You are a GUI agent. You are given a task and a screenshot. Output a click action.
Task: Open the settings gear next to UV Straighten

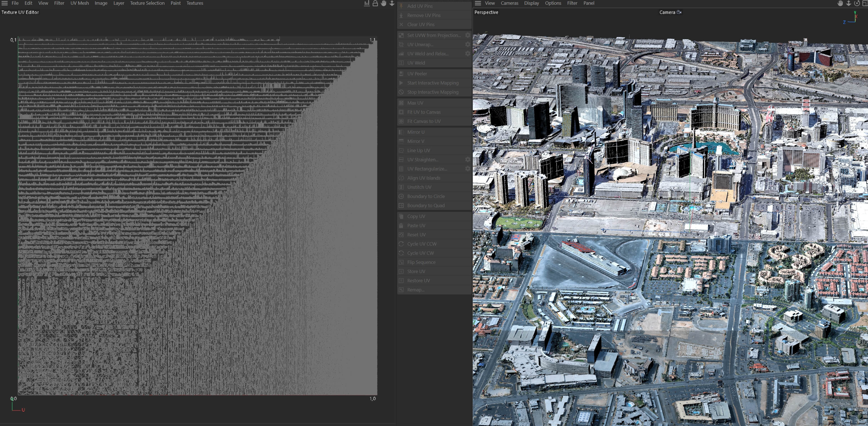pos(468,159)
